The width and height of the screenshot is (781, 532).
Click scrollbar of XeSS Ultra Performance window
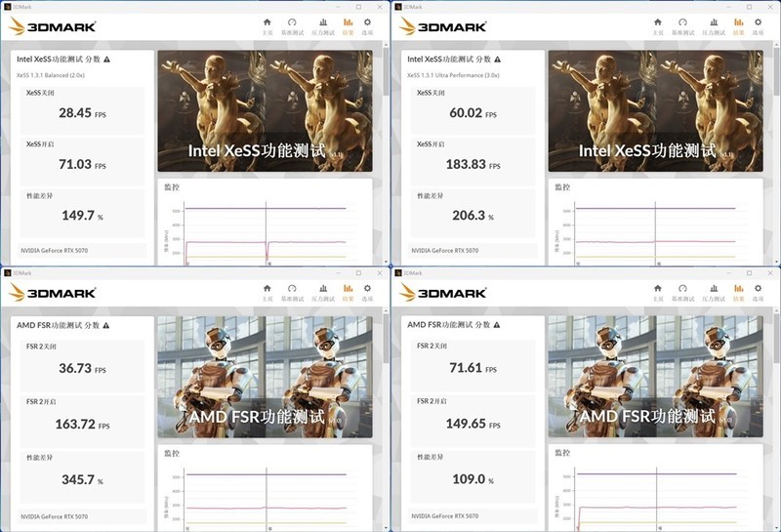pyautogui.click(x=776, y=69)
